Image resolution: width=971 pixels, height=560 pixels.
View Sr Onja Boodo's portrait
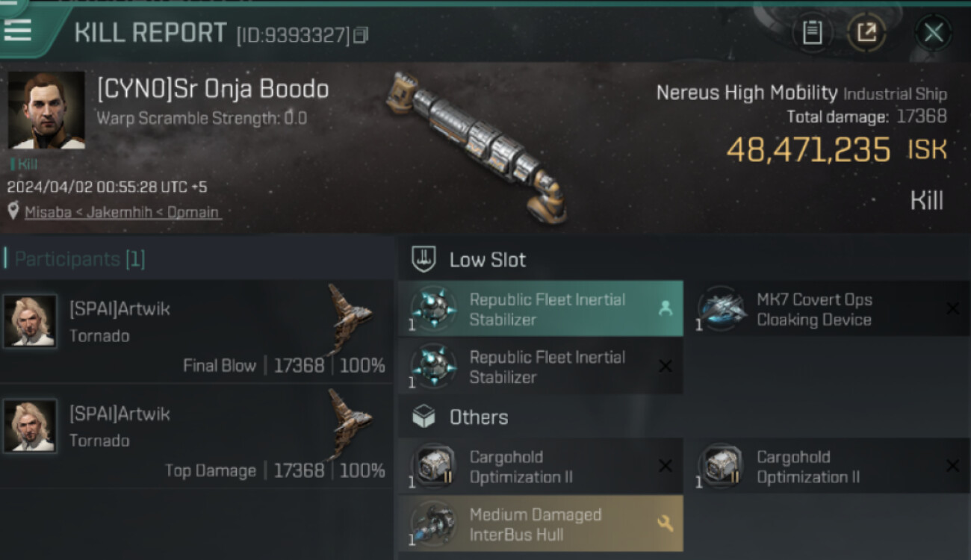click(x=46, y=111)
